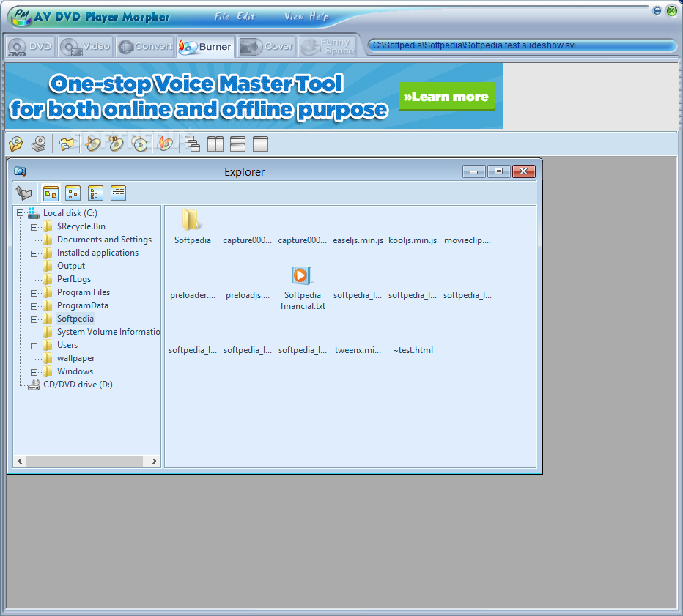Click the burn disc flame toolbar icon
This screenshot has width=683, height=616.
coord(166,144)
